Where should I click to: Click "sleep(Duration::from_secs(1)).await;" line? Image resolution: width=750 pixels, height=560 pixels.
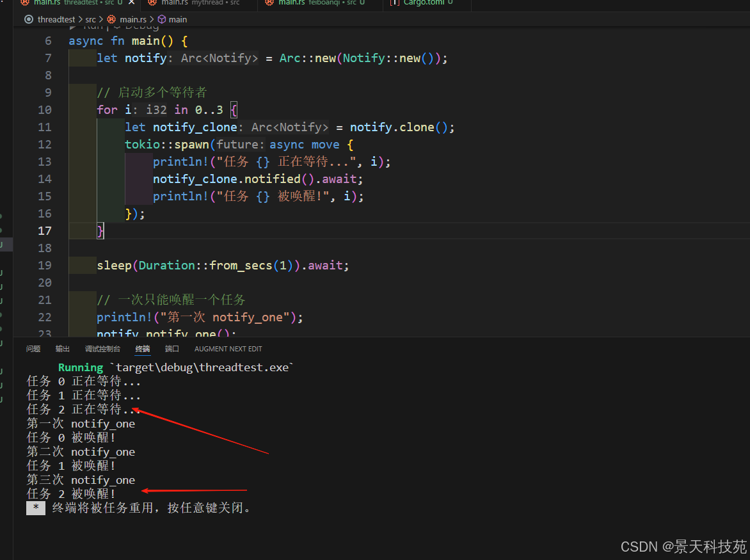pyautogui.click(x=223, y=266)
